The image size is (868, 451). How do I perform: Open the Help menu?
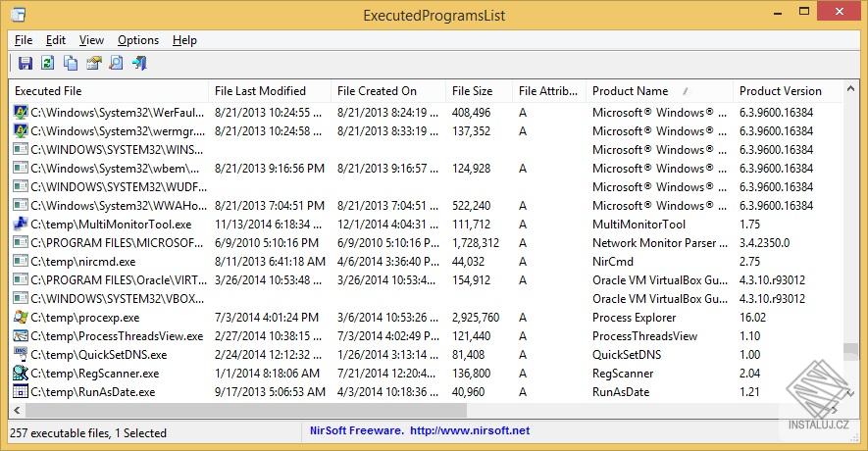[184, 40]
